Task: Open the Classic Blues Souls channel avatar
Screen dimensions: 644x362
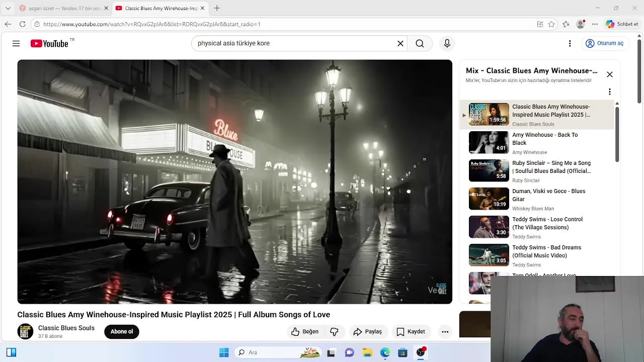Action: point(26,332)
